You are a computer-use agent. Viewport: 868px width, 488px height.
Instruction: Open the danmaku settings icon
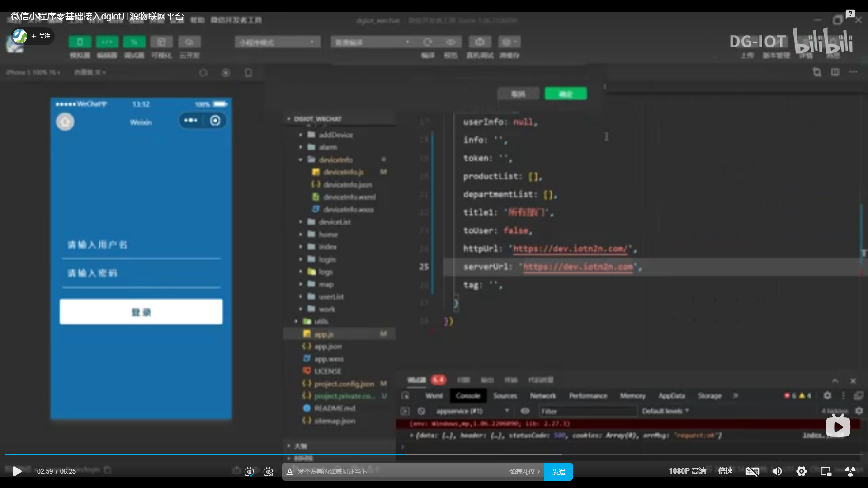click(268, 472)
